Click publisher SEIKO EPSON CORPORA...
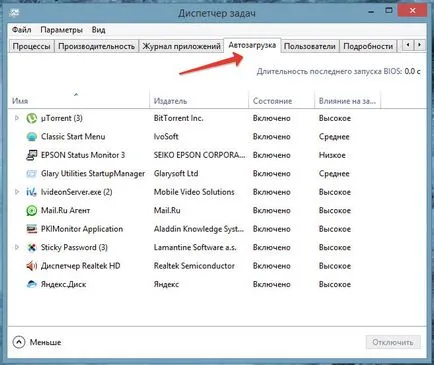 coord(199,155)
